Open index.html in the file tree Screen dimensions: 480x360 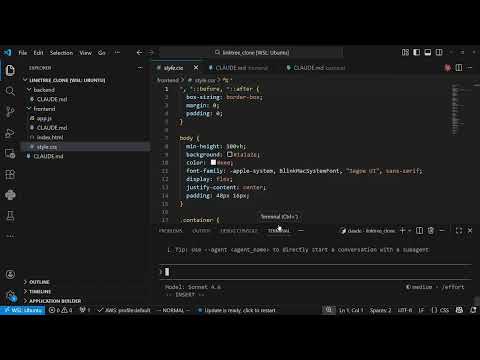(50, 137)
